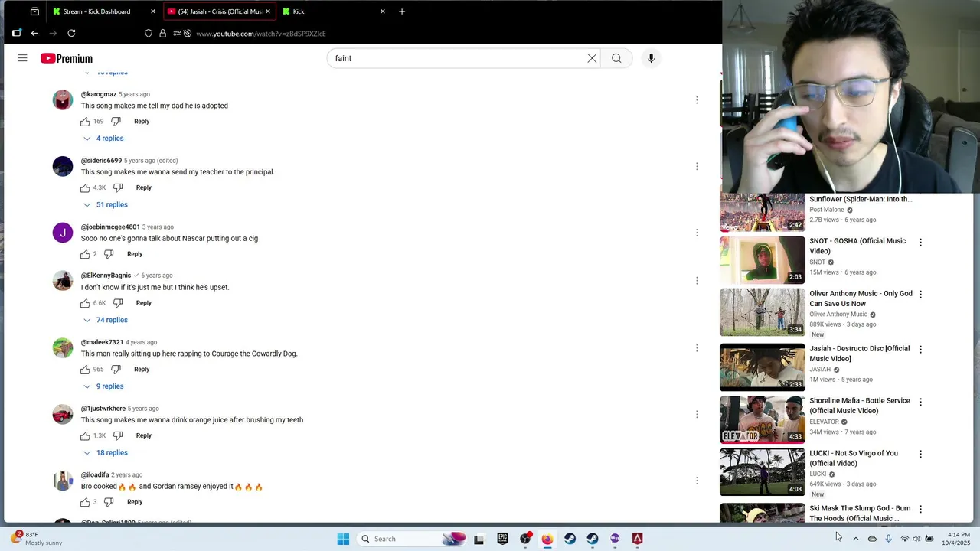
Task: Open $NOT GOSHA video thumbnail
Action: [x=763, y=260]
